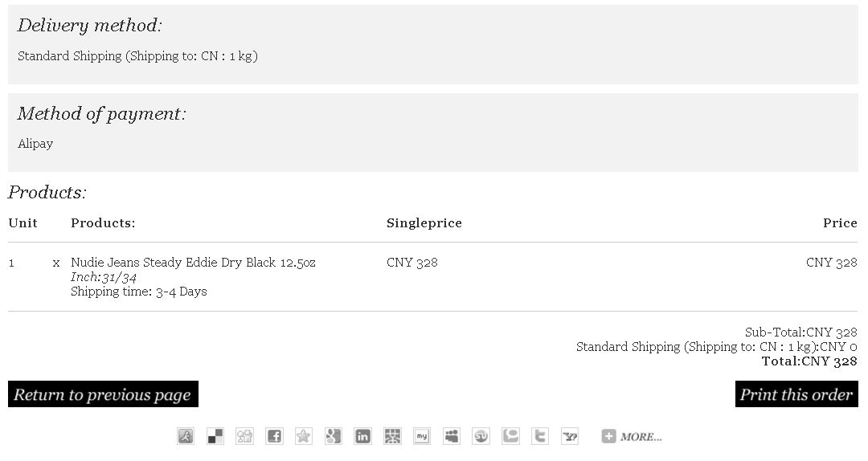Share using the Google icon

coord(334,436)
